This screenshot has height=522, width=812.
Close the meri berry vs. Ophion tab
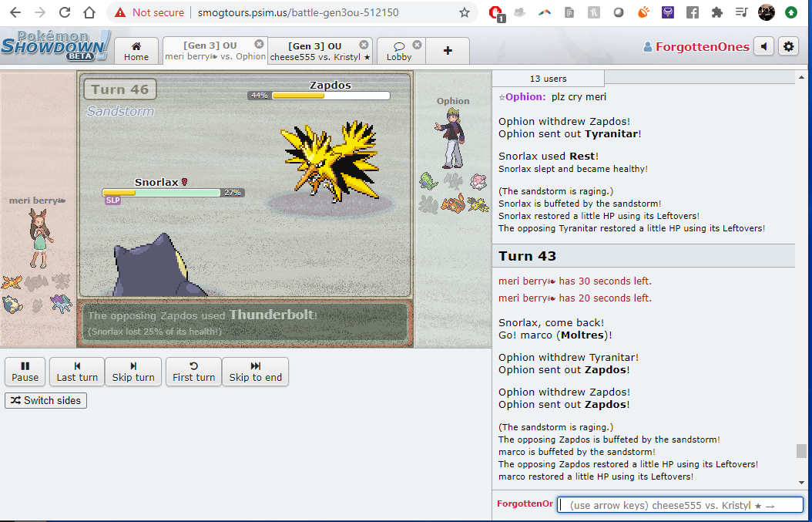coord(259,44)
